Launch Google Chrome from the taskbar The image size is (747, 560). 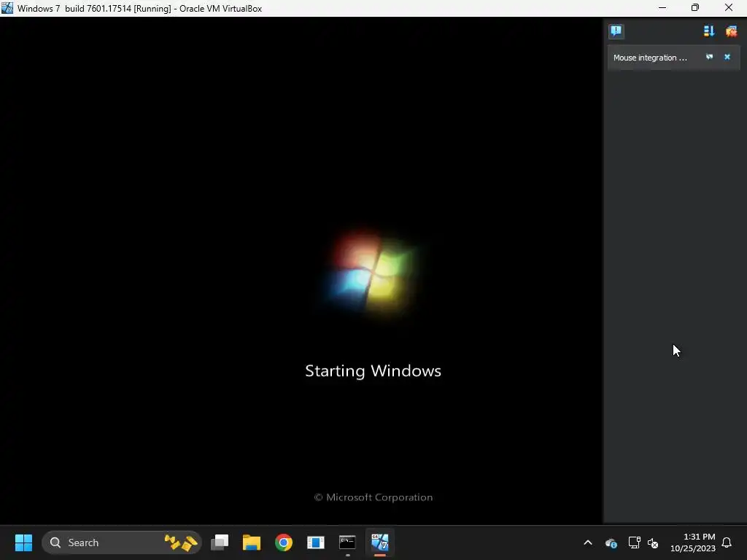point(284,542)
